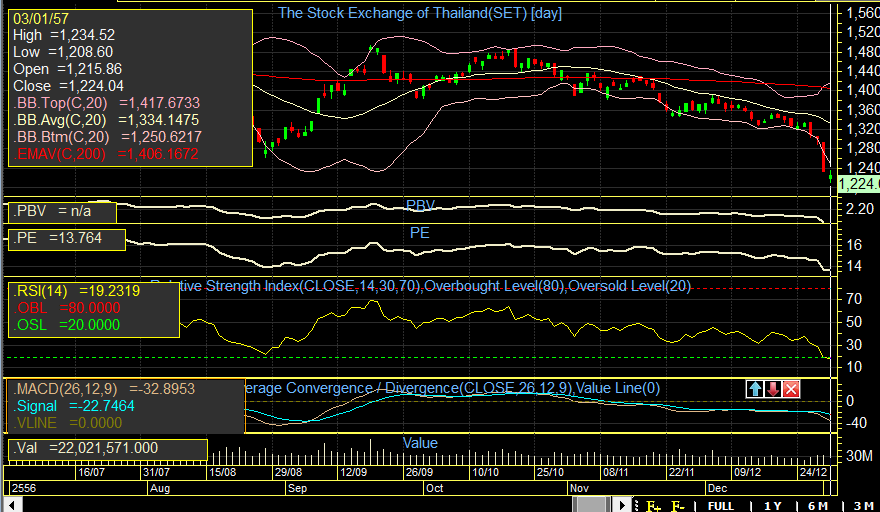This screenshot has height=512, width=880.
Task: Click the 31/07 date axis marker
Action: pyautogui.click(x=156, y=472)
